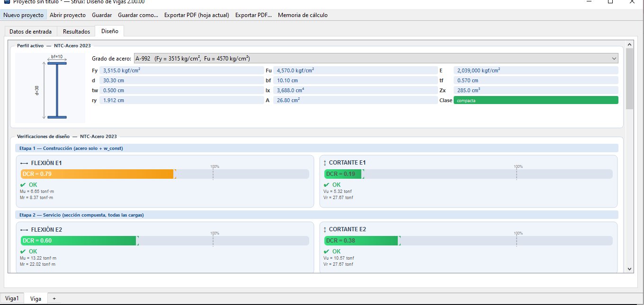Viewport: 644px width, 305px height.
Task: Open the Abrir proyecto option
Action: (68, 15)
